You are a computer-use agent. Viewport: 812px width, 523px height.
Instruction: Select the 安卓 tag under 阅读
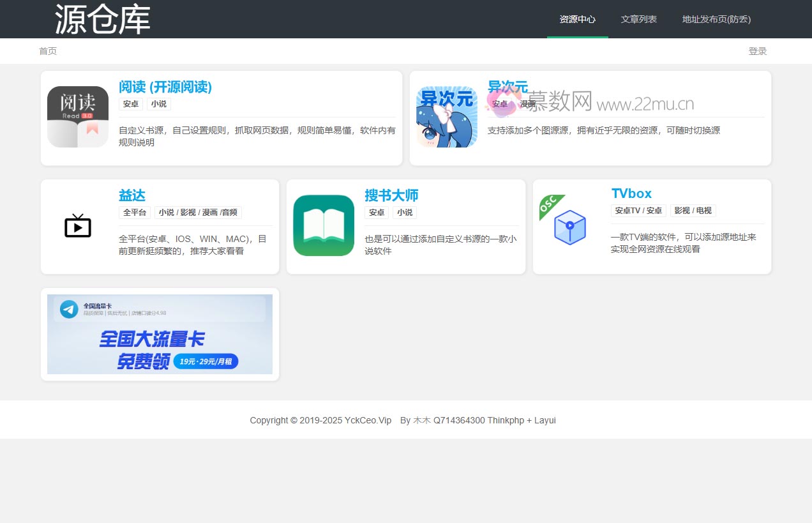(130, 103)
